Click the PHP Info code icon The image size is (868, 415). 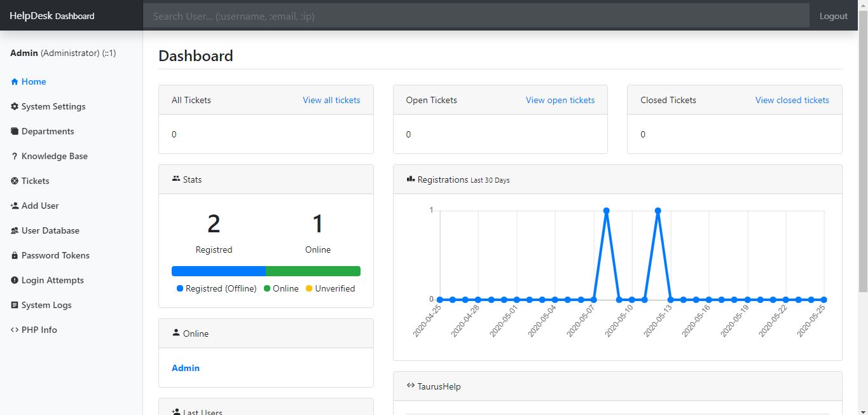click(15, 330)
